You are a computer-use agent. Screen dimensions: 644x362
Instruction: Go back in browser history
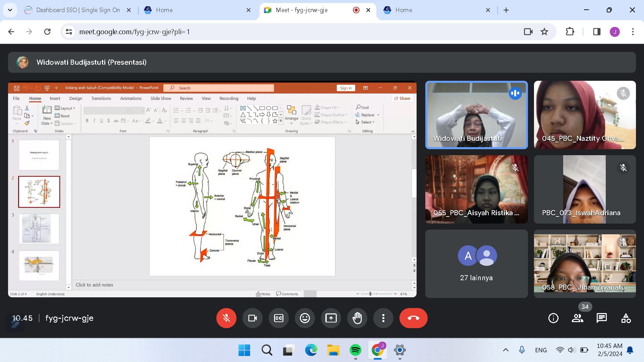pos(11,32)
